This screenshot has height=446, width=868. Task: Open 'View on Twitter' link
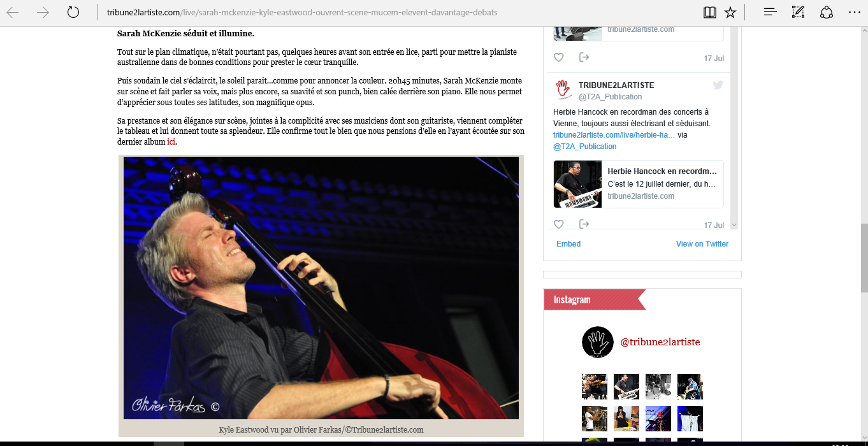click(702, 244)
